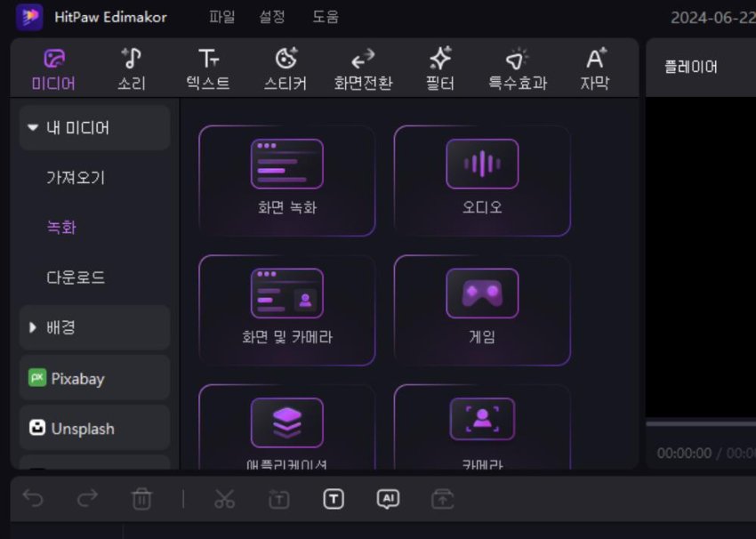Click the 특수효과 special effects icon
This screenshot has height=539, width=756.
click(517, 60)
